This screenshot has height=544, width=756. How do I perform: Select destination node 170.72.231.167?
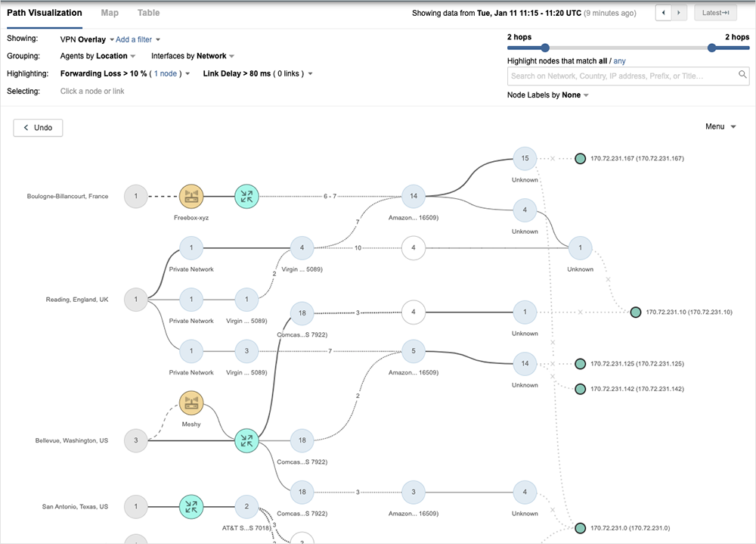(580, 159)
